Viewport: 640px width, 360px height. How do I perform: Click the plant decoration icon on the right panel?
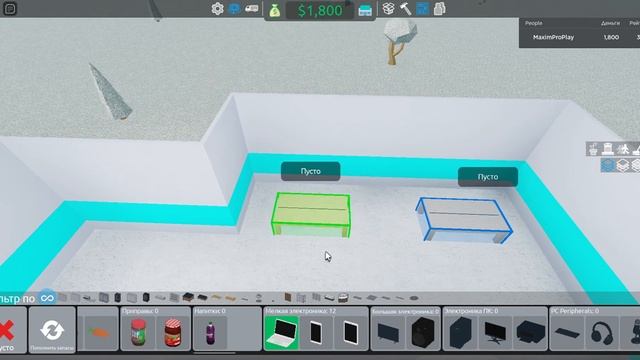click(593, 149)
